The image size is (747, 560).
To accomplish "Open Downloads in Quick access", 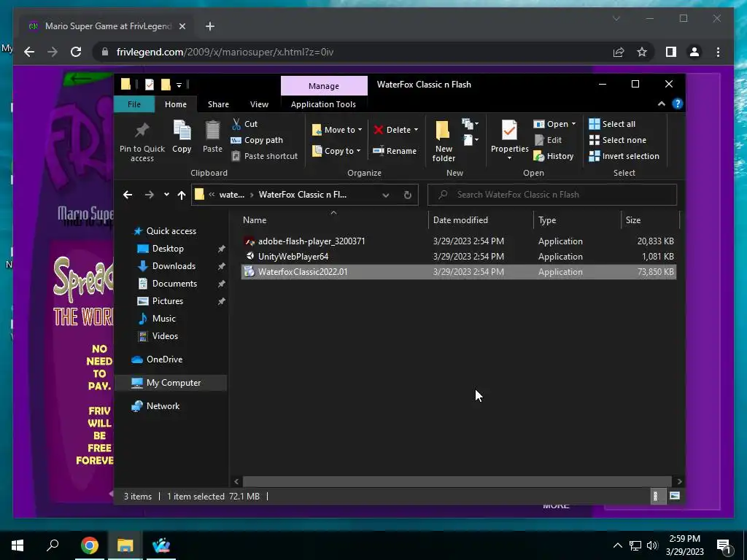I will (174, 266).
